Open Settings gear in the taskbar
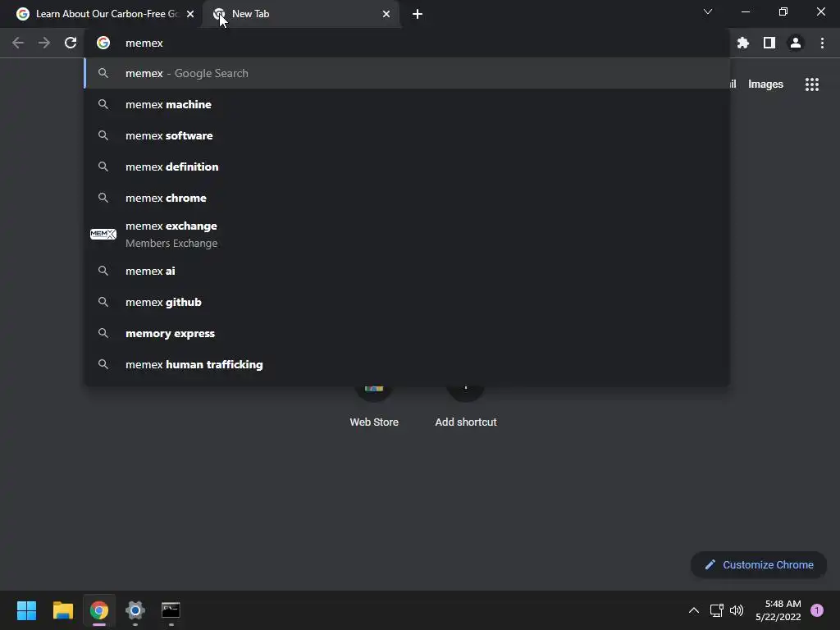Viewport: 840px width, 630px height. click(135, 610)
